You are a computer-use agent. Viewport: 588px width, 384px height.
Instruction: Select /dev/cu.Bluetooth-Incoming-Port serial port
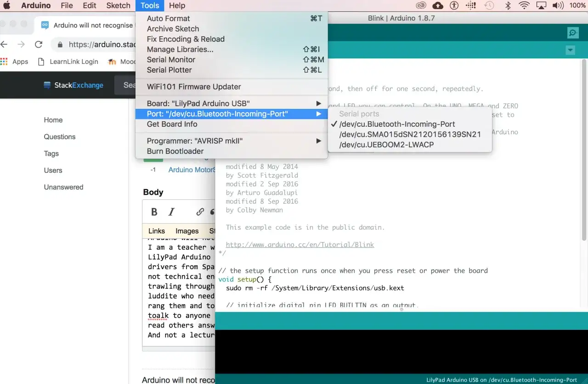coord(410,124)
